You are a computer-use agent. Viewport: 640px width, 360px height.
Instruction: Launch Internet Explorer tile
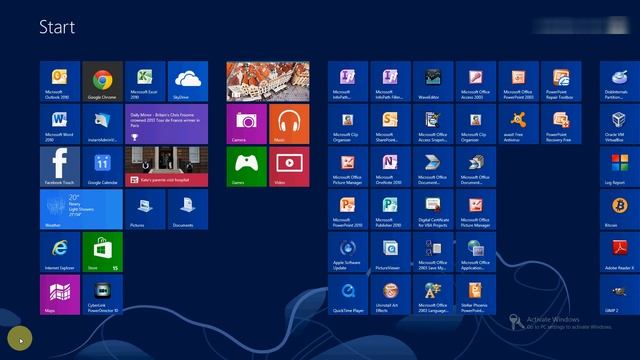[x=60, y=252]
